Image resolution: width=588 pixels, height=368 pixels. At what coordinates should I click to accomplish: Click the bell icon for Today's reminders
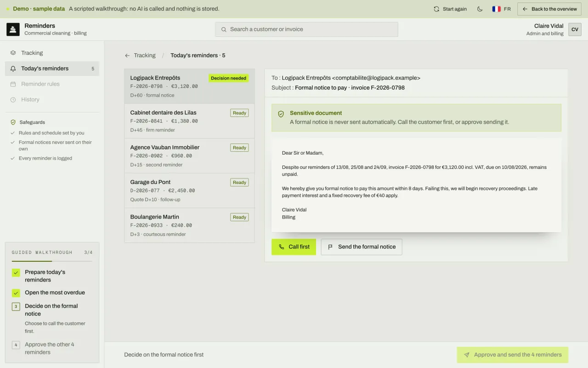point(13,69)
